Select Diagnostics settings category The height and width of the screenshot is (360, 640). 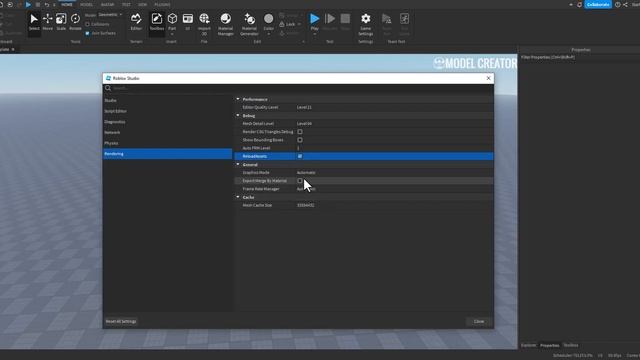(x=167, y=122)
